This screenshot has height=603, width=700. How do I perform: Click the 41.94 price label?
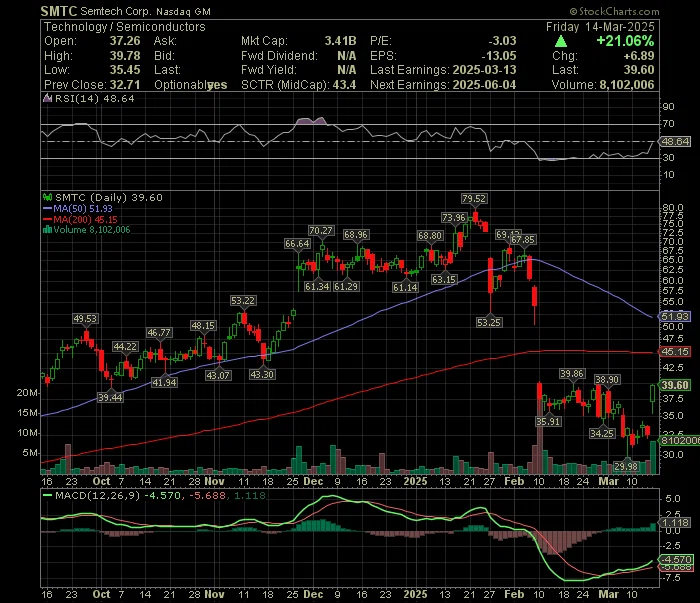click(164, 383)
